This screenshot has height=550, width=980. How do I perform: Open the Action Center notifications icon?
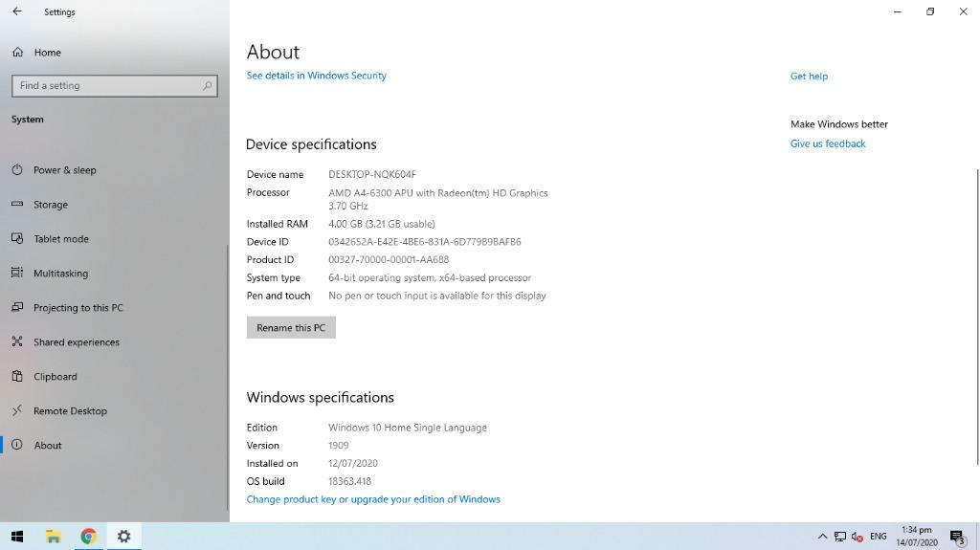pyautogui.click(x=956, y=537)
